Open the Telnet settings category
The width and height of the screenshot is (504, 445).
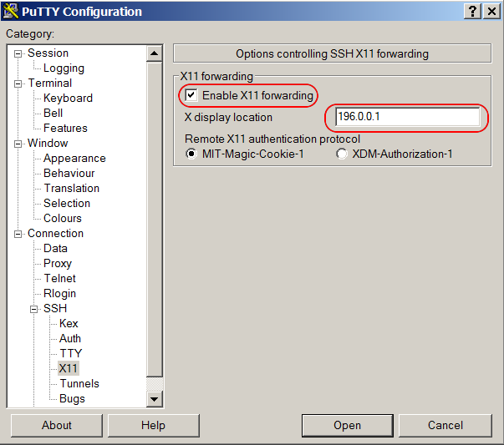point(59,278)
